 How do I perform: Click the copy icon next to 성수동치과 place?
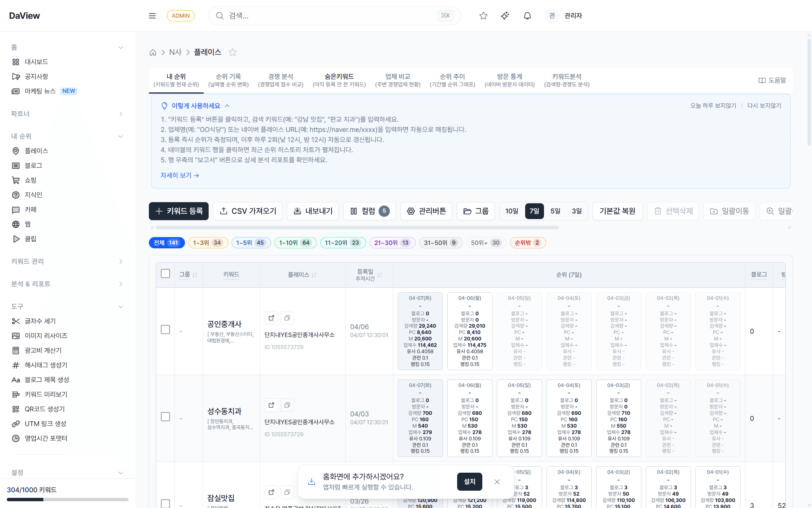tap(287, 405)
